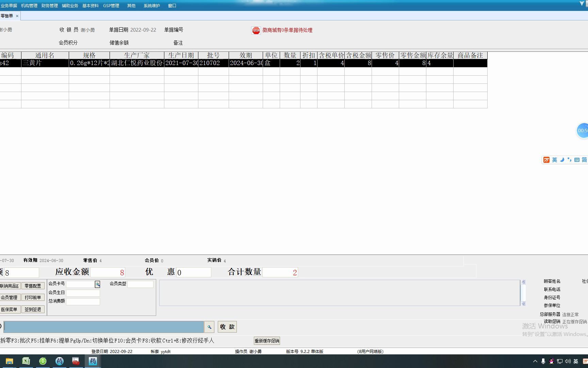Click the 总消费额 field
This screenshot has width=588, height=368.
point(83,302)
